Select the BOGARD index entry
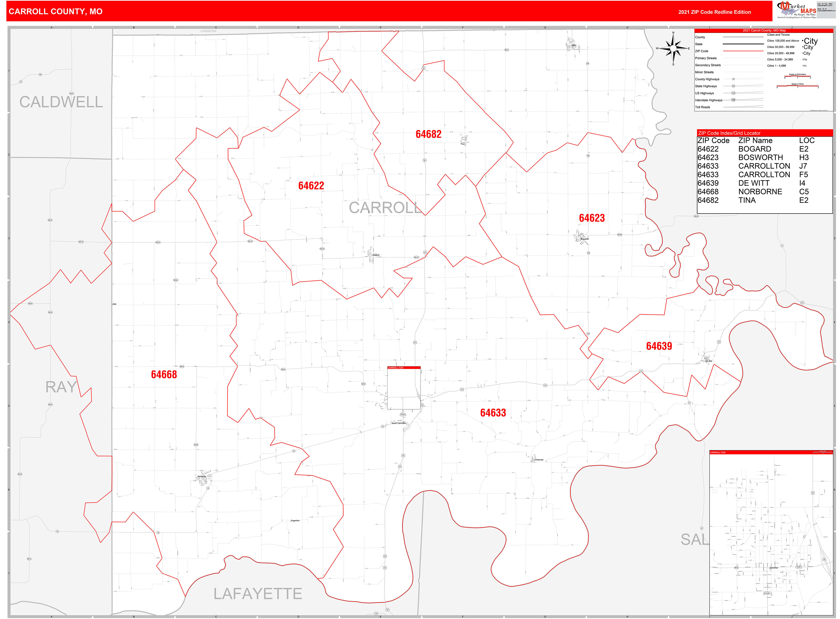Screen dimensions: 840x619 pos(755,149)
